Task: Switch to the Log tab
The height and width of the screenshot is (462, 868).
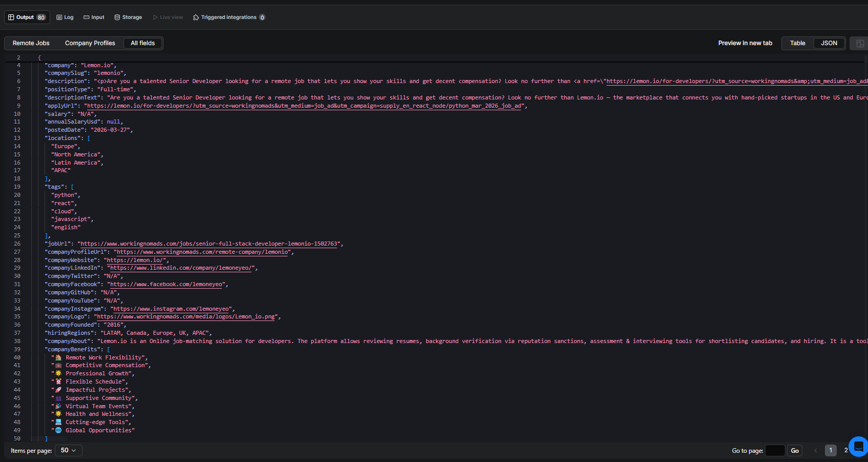Action: 65,17
